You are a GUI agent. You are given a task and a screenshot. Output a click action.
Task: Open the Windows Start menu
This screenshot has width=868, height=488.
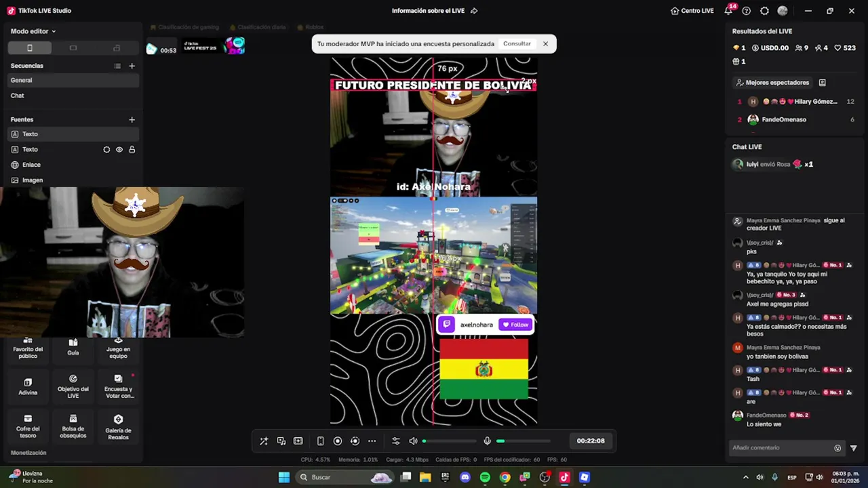(x=284, y=477)
